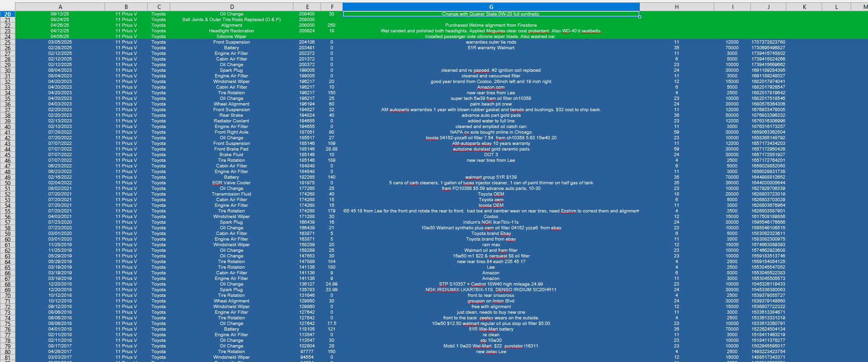This screenshot has height=362, width=868.
Task: Select the column E header
Action: tap(307, 7)
